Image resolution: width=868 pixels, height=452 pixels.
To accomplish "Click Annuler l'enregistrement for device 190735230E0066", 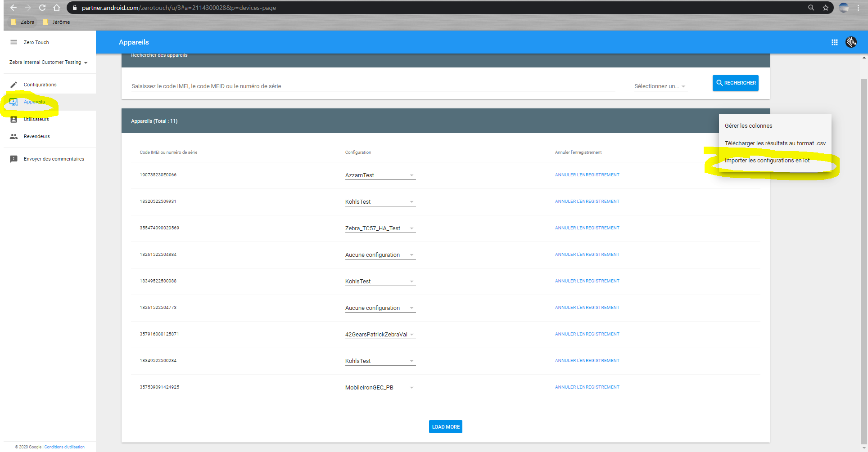I will tap(587, 175).
